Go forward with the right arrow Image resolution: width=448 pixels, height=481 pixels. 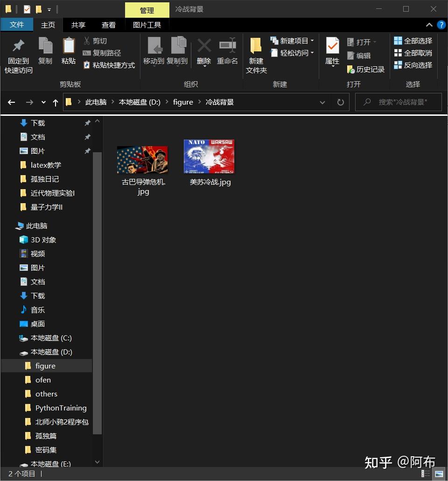29,102
